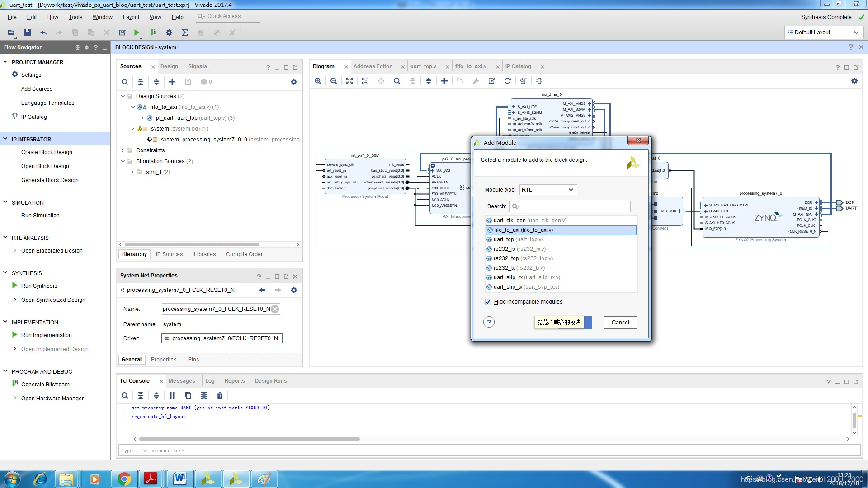Click Cancel in Add Module dialog
Screen dimensions: 868x488
[620, 323]
